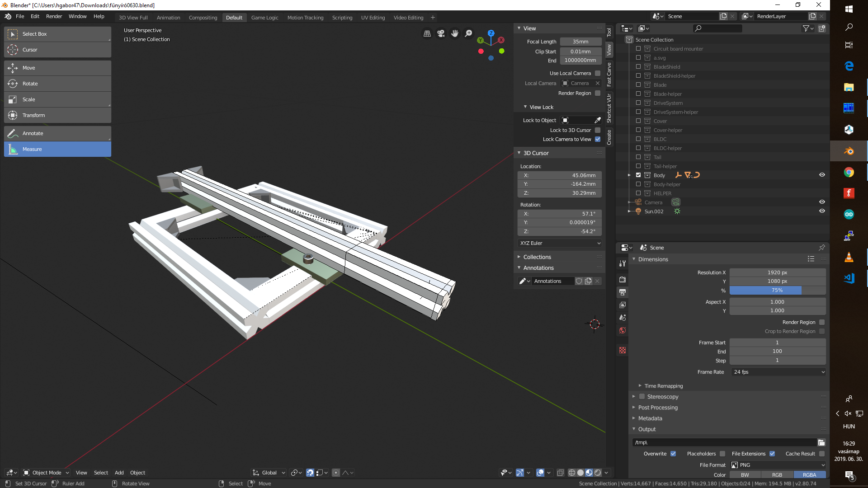This screenshot has height=488, width=868.
Task: Activate the Cursor tool
Action: click(x=57, y=50)
